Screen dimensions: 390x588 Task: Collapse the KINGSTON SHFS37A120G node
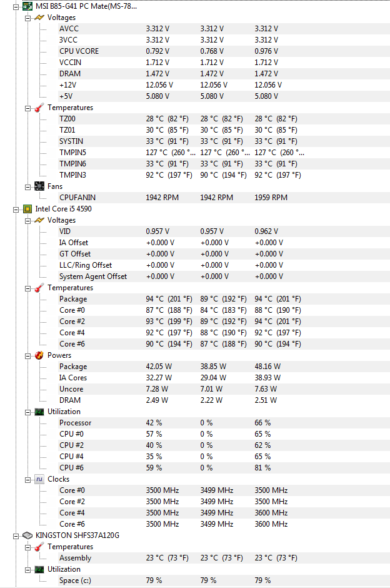point(16,536)
